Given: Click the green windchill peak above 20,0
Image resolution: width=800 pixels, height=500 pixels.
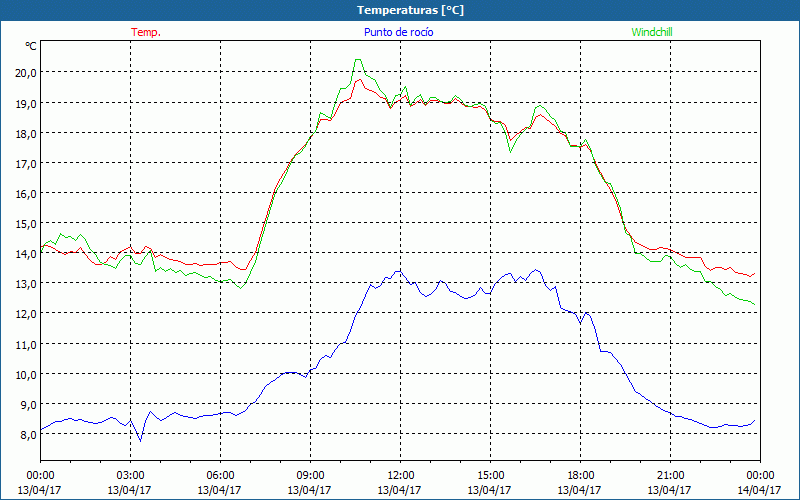Looking at the screenshot, I should coord(358,60).
